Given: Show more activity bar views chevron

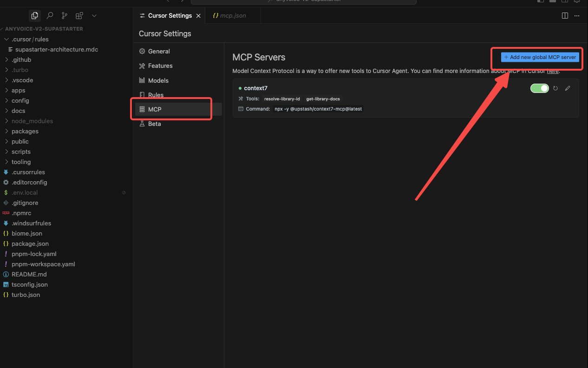Looking at the screenshot, I should (94, 16).
